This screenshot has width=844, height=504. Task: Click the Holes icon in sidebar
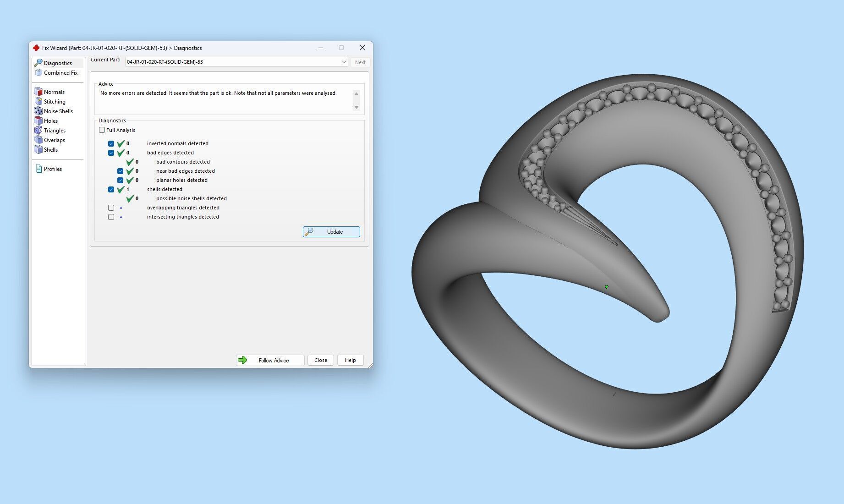click(38, 121)
